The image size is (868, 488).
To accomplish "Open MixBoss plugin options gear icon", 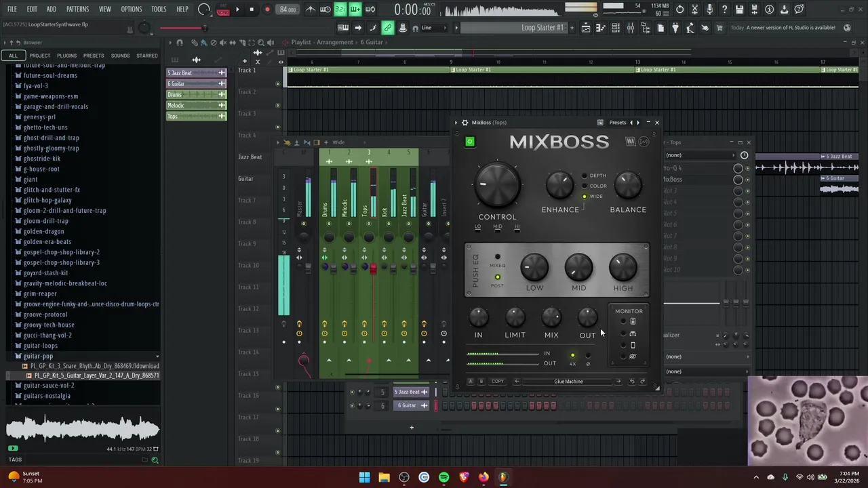I will (465, 123).
